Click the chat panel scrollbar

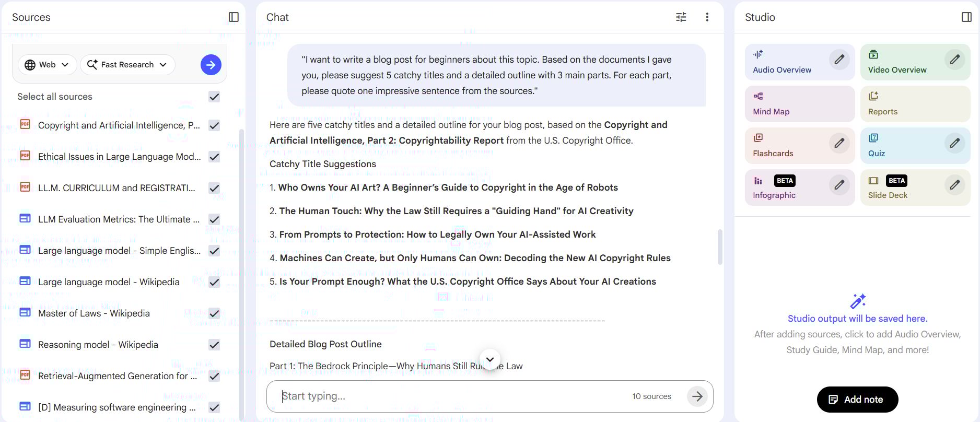point(720,247)
